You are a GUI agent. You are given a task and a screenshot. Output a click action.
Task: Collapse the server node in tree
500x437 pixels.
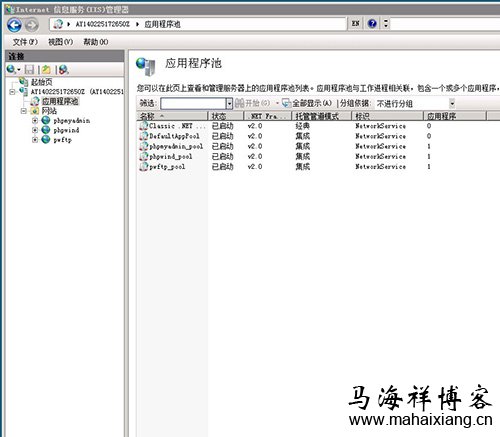click(12, 91)
